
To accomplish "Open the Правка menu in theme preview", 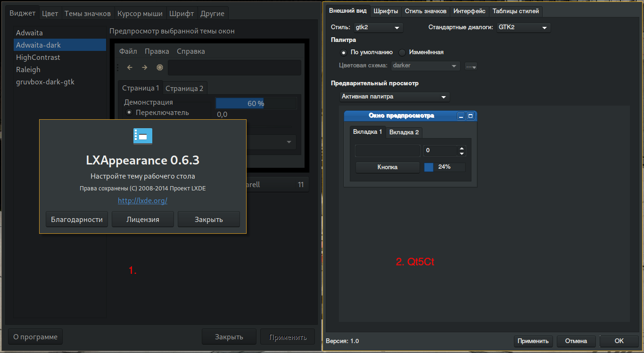I will coord(157,51).
